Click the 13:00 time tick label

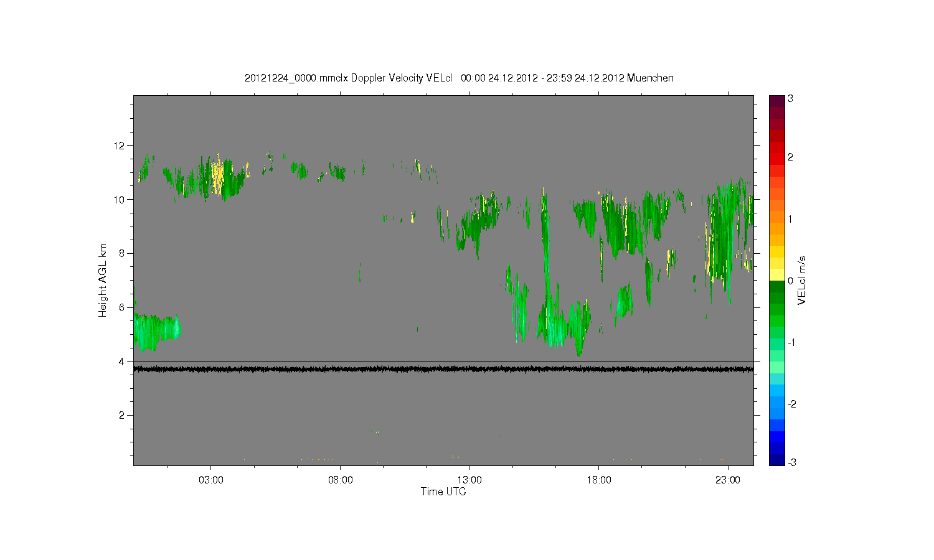click(x=469, y=480)
